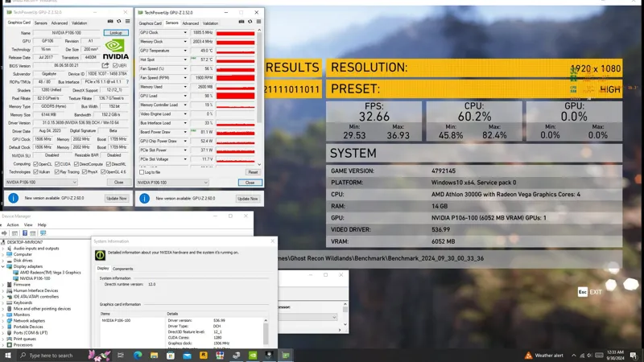The height and width of the screenshot is (362, 644).
Task: Click Update Now in Sensors window
Action: (248, 199)
